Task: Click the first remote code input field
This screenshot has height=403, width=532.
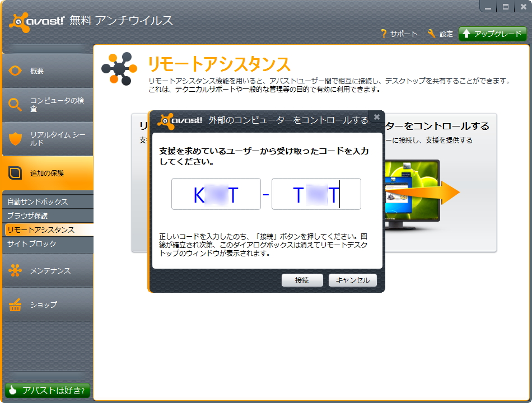Action: click(216, 193)
